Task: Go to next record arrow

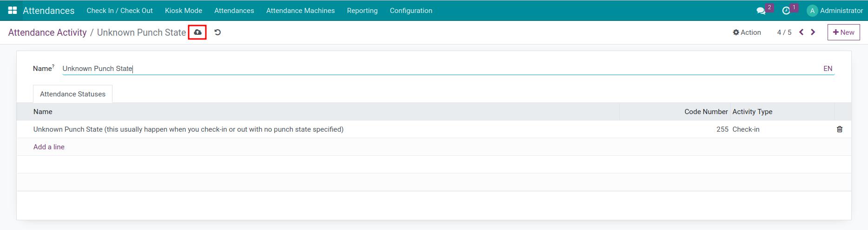Action: point(813,32)
